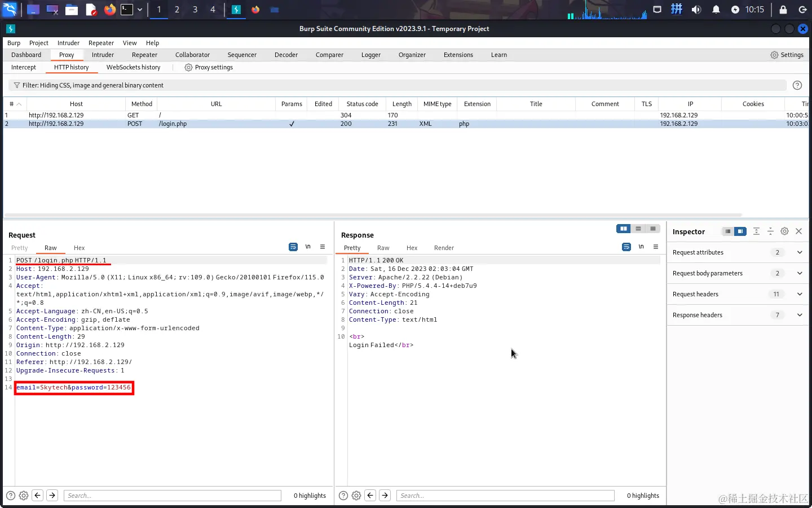This screenshot has width=812, height=508.
Task: Open the file manager panel icon
Action: coord(72,10)
